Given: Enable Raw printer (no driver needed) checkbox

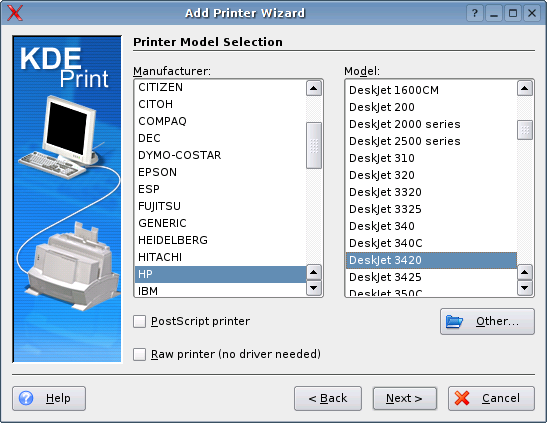Looking at the screenshot, I should pyautogui.click(x=139, y=354).
